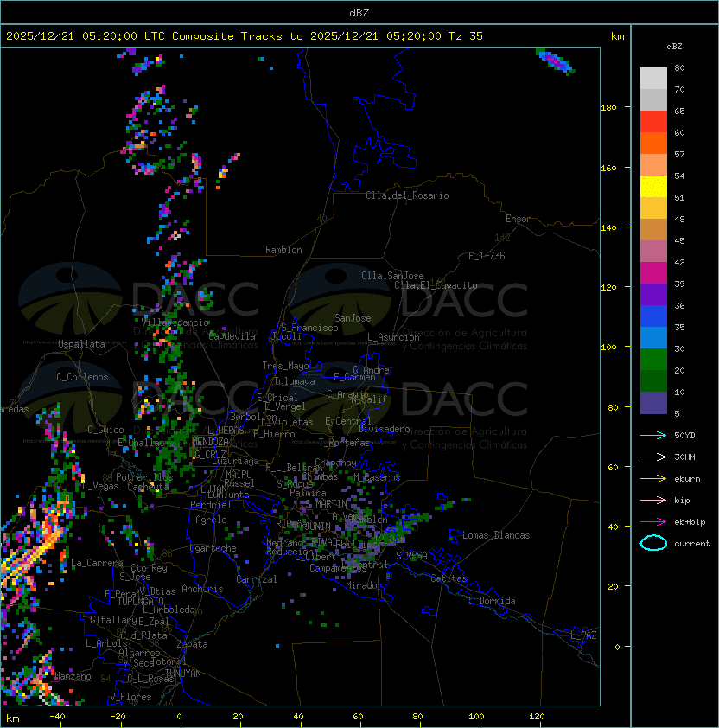Click the 'L_Dormida' place label
This screenshot has width=719, height=728.
coord(492,601)
